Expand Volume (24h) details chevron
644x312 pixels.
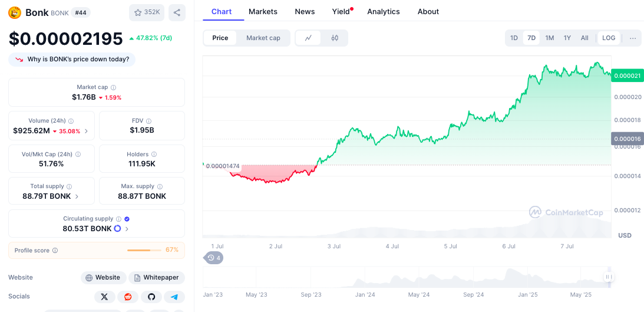(x=86, y=131)
